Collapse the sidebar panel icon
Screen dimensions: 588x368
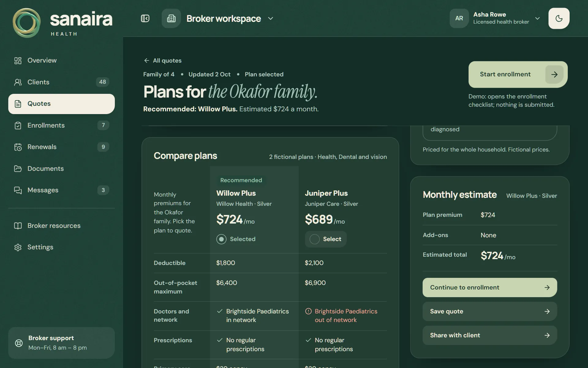pyautogui.click(x=145, y=18)
